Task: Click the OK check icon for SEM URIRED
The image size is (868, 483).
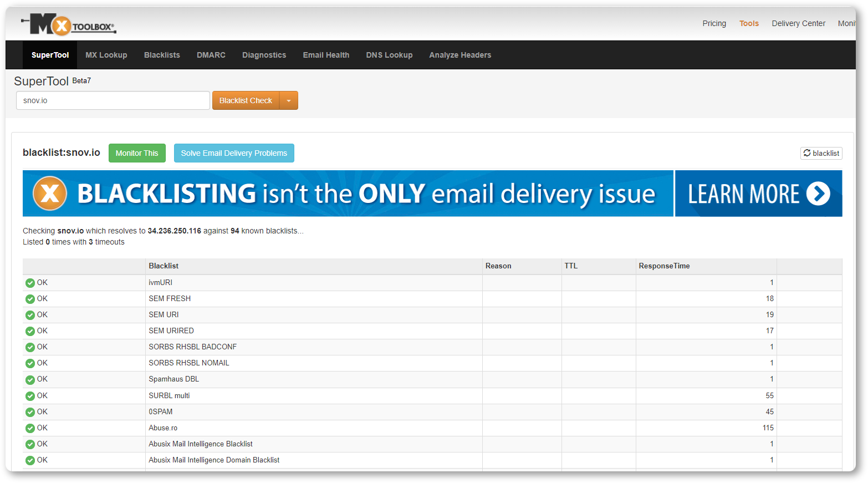Action: (x=30, y=331)
